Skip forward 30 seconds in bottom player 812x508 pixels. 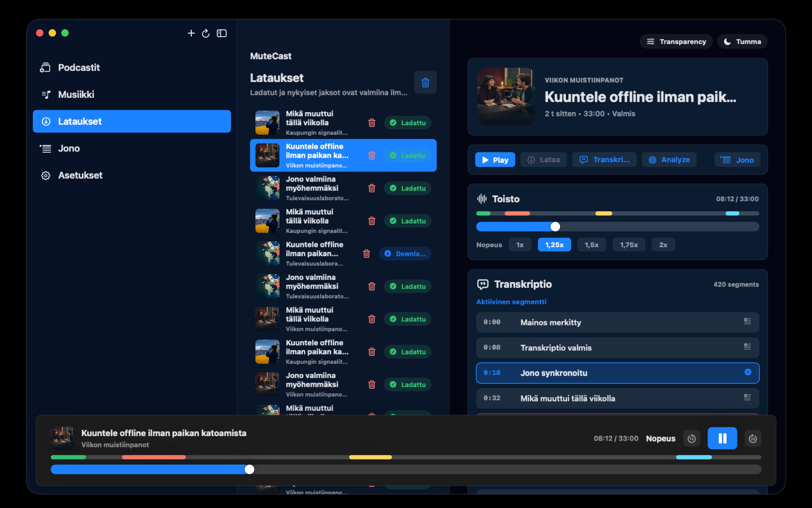coord(753,438)
